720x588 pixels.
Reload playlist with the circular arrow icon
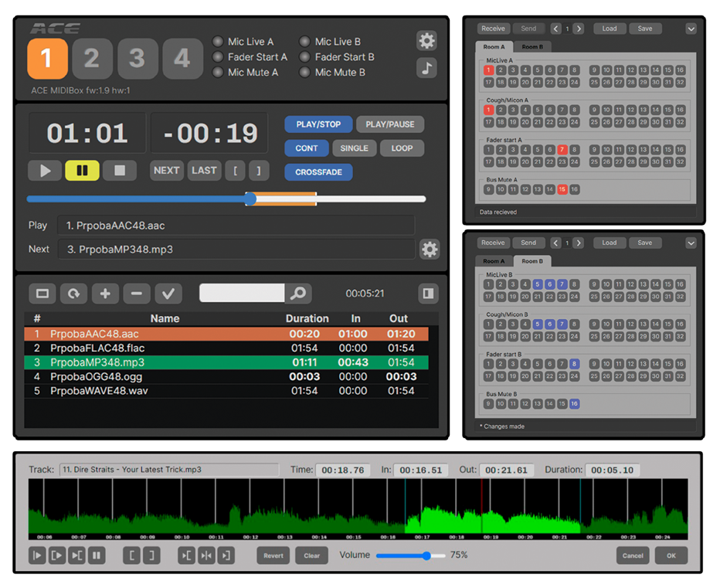pyautogui.click(x=74, y=294)
